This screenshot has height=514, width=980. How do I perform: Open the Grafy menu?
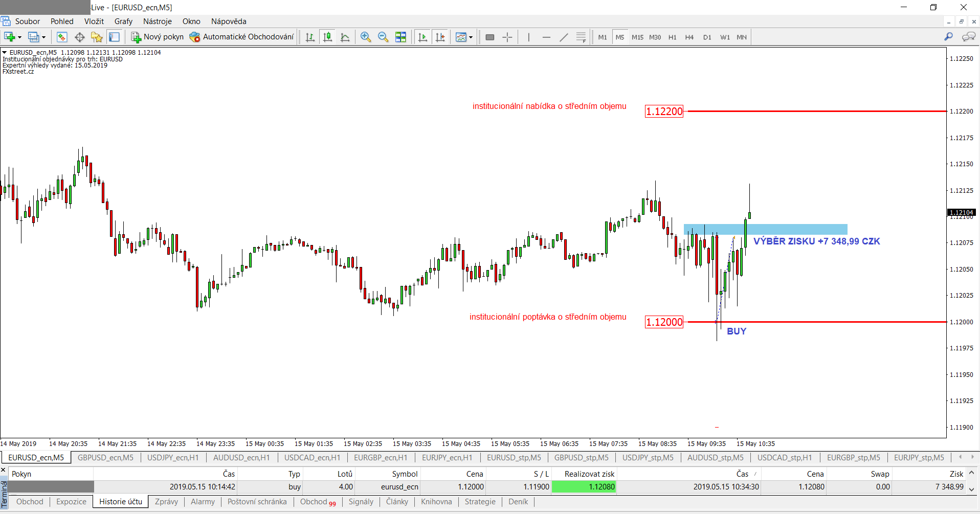point(123,21)
